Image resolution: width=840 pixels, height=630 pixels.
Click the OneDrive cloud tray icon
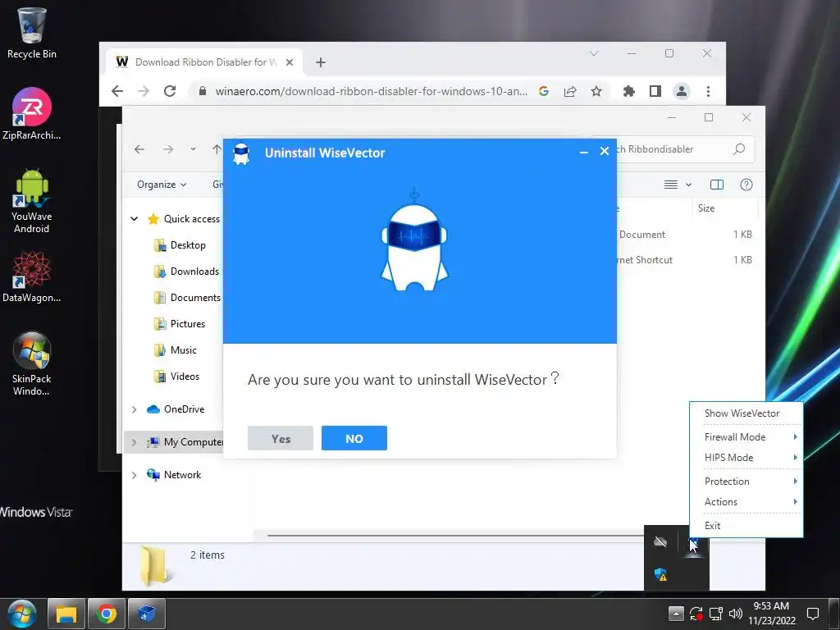pyautogui.click(x=660, y=541)
